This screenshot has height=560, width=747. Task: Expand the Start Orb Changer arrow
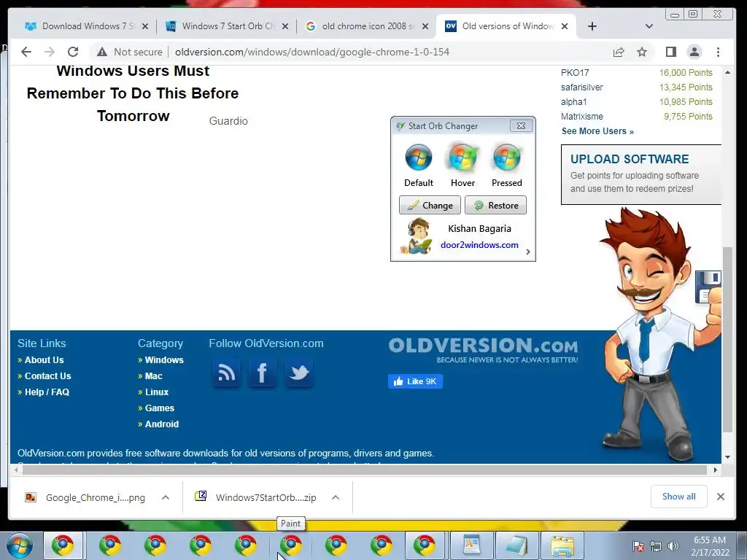(528, 252)
